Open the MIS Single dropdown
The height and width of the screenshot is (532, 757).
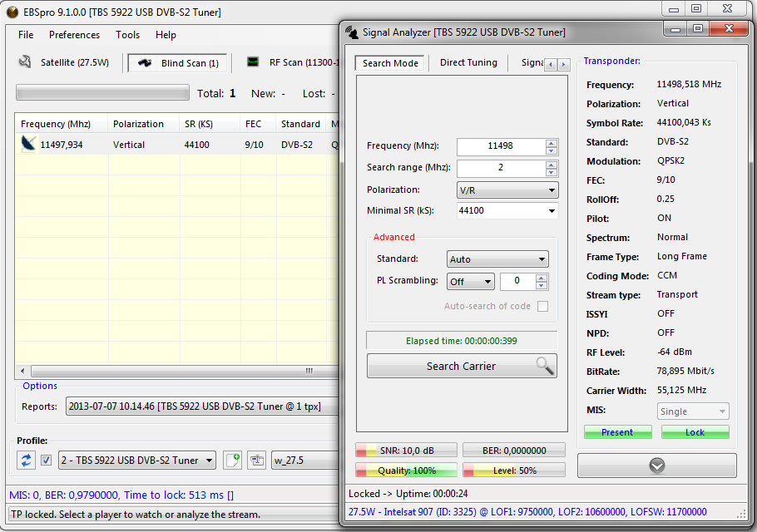point(693,411)
